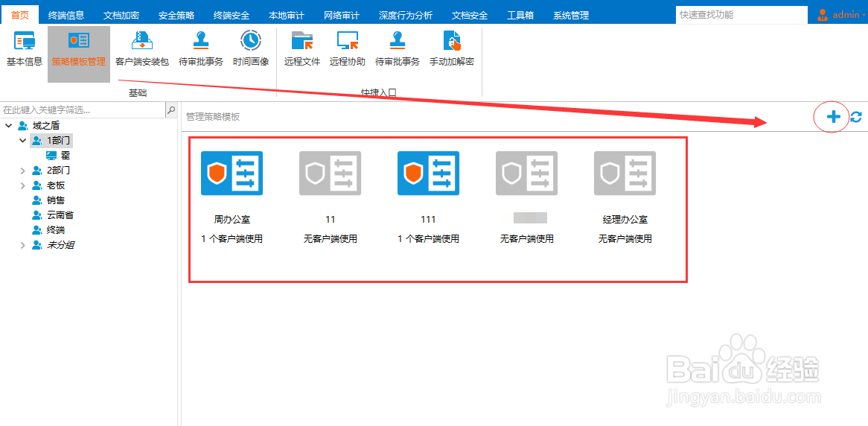Screen dimensions: 868x426
Task: Open template named 111
Action: point(429,174)
